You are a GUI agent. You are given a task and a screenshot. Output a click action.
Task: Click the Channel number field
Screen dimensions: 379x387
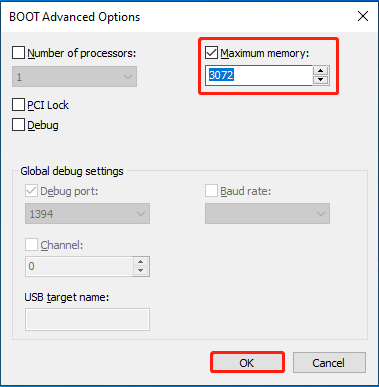coord(79,266)
